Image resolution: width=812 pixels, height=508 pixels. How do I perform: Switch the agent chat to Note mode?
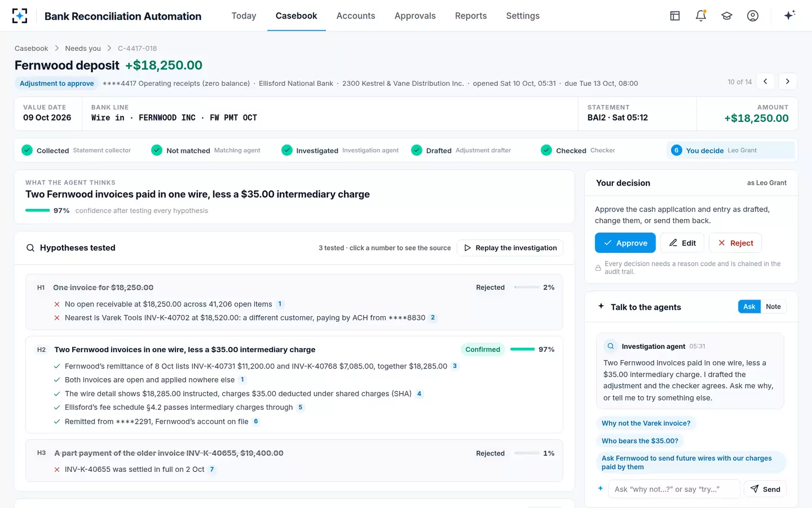773,306
